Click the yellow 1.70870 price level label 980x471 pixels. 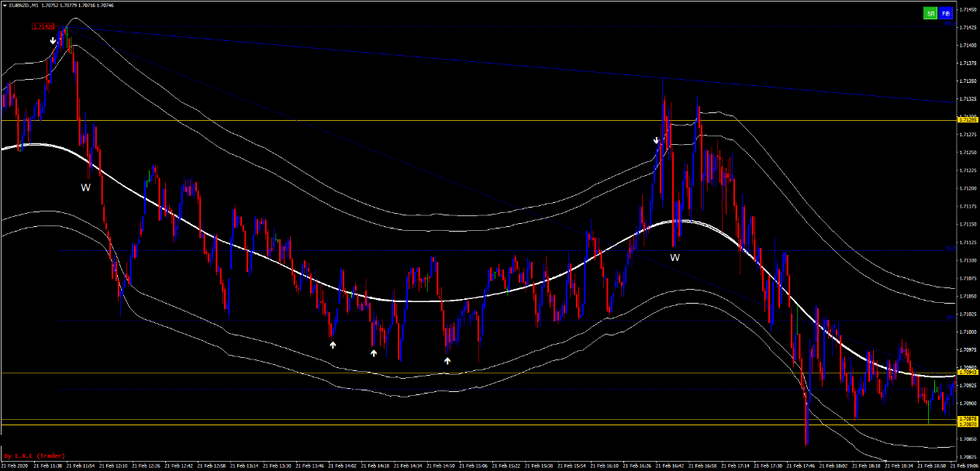pos(967,425)
